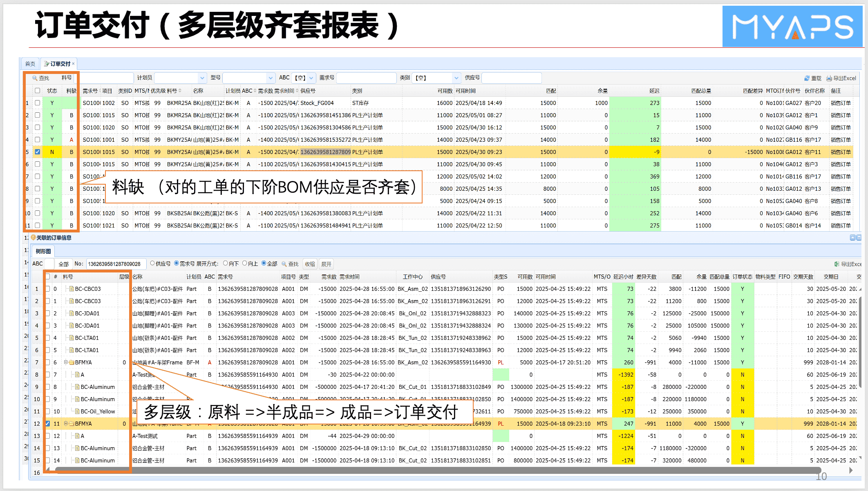This screenshot has height=491, width=868.
Task: Close the 订单交付 tab with its x
Action: tap(74, 63)
